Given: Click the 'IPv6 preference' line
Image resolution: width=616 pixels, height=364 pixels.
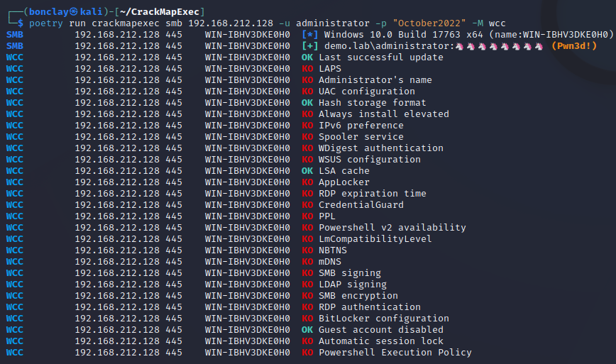Looking at the screenshot, I should point(361,126).
